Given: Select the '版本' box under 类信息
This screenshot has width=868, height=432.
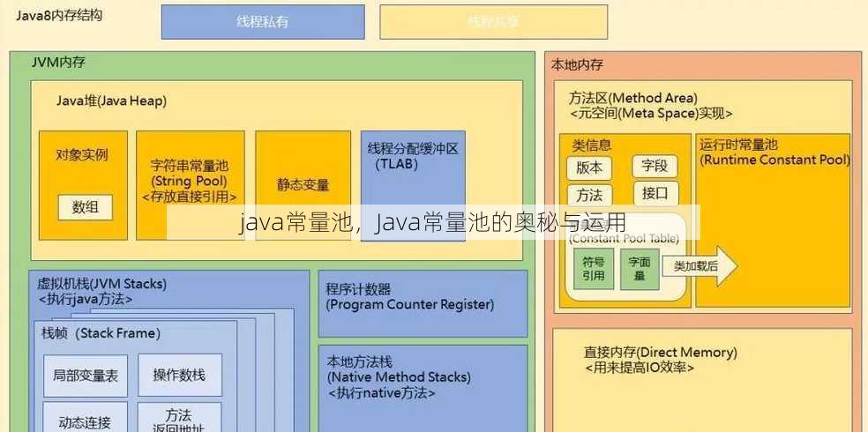Looking at the screenshot, I should 589,168.
